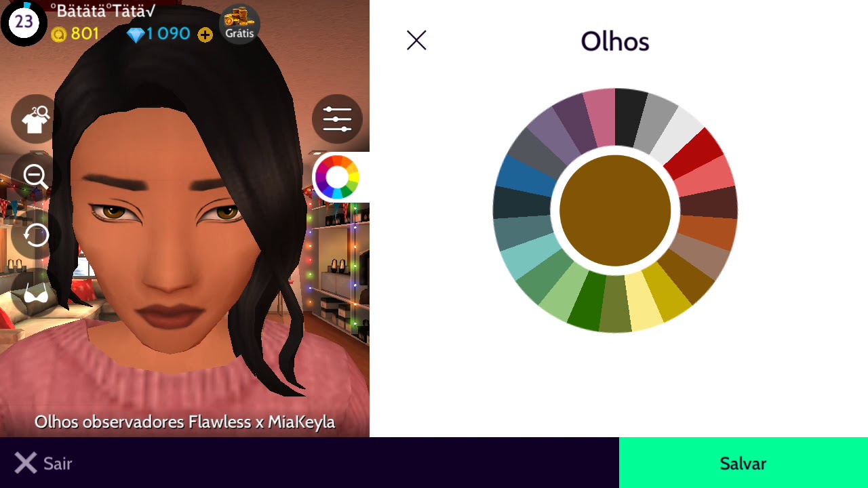
Task: Add diamonds with the plus icon
Action: tap(205, 35)
